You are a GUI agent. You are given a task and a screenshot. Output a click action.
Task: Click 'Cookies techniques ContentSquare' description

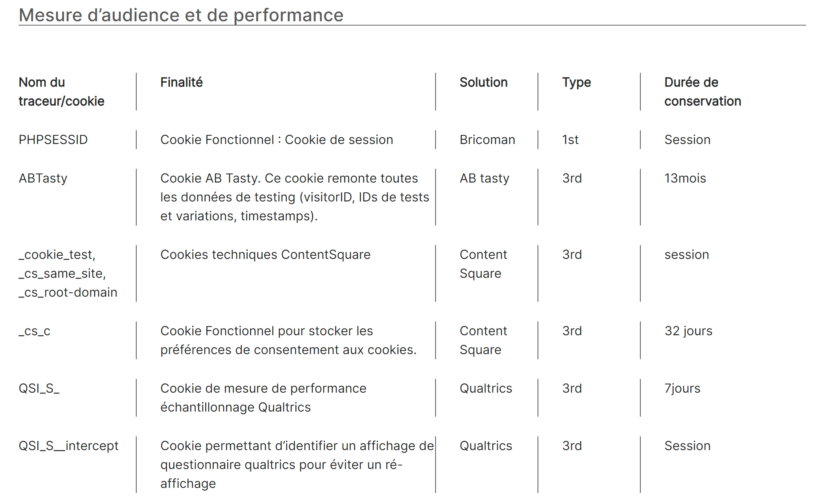coord(265,255)
